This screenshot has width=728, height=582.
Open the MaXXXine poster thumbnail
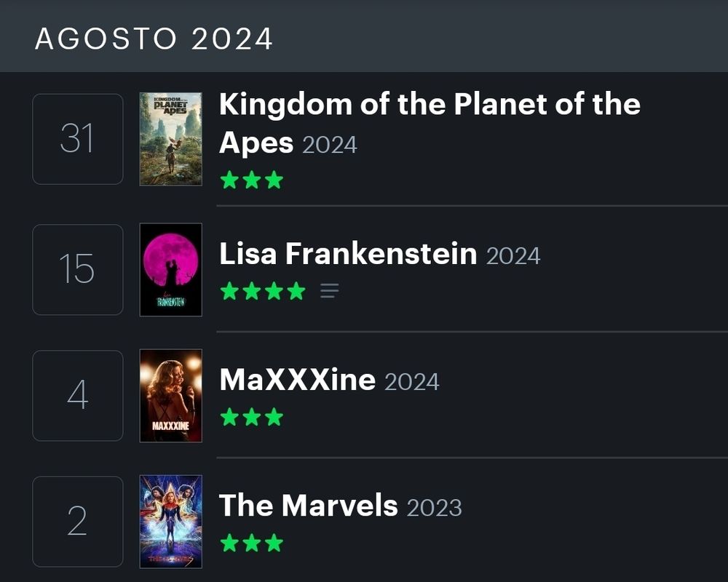(171, 396)
